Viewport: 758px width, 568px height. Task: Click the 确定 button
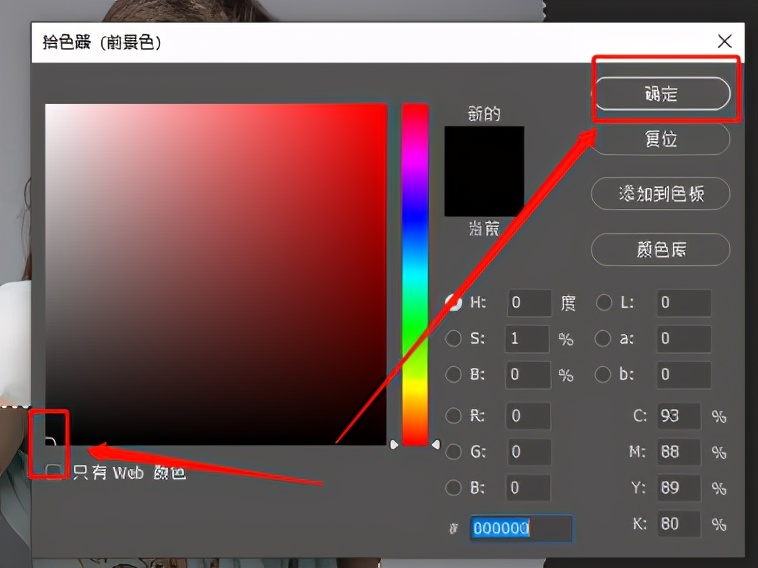pyautogui.click(x=662, y=93)
